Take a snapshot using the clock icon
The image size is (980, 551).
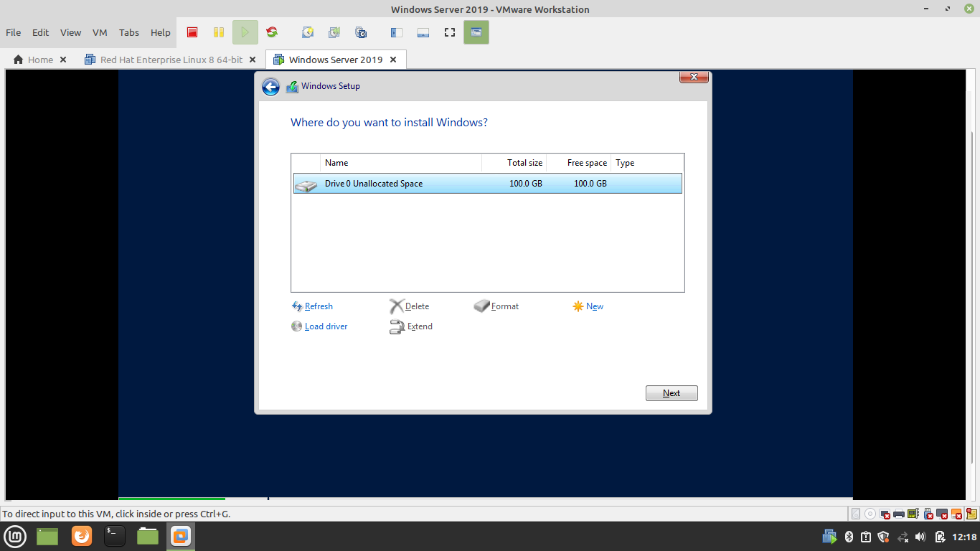(308, 32)
